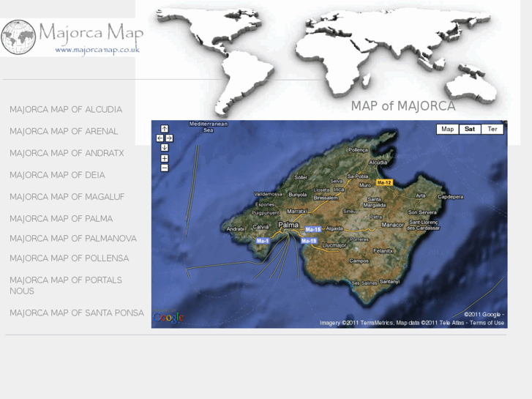This screenshot has height=399, width=532.
Task: Pan the map up with the arrow
Action: pyautogui.click(x=165, y=129)
